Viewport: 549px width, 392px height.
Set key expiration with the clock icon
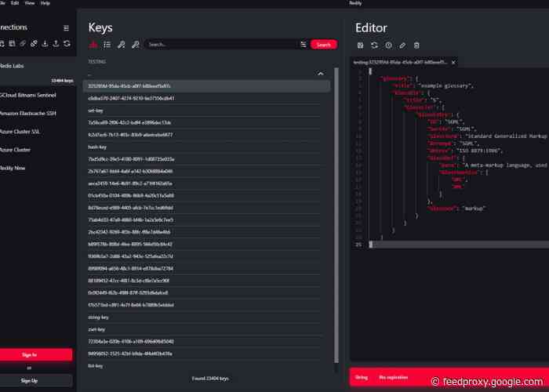(x=388, y=45)
